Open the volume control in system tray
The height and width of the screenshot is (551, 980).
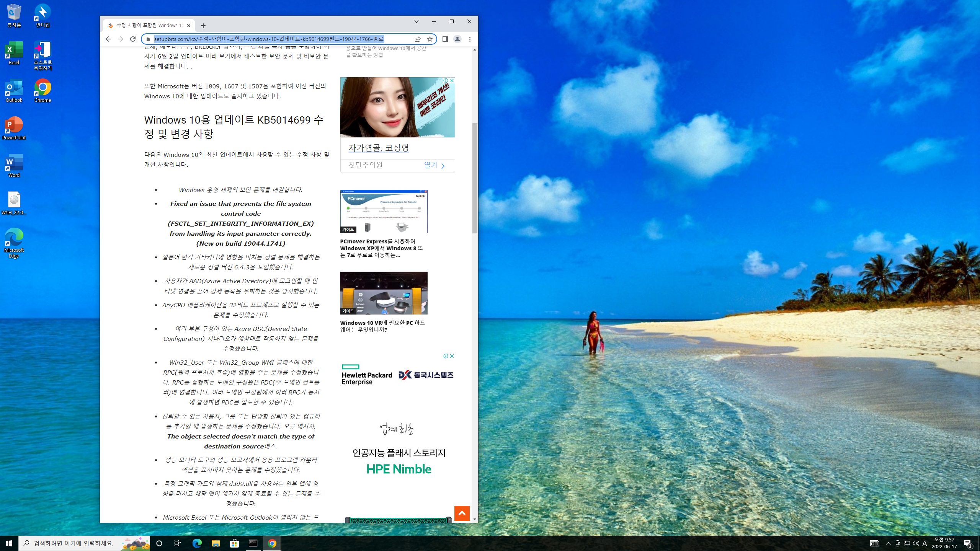pos(916,543)
